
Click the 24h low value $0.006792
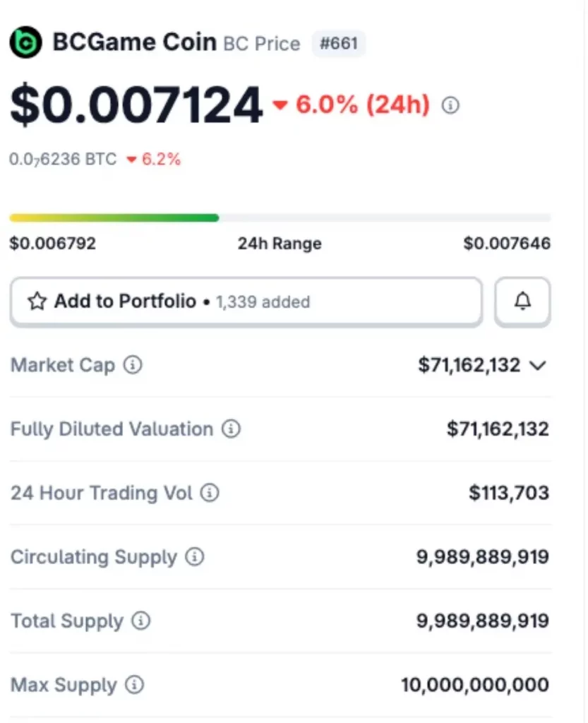(52, 243)
